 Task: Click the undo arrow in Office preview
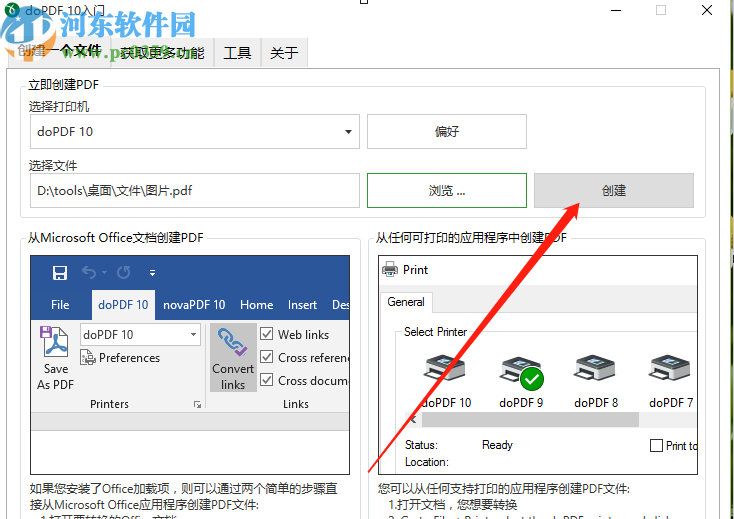point(89,272)
